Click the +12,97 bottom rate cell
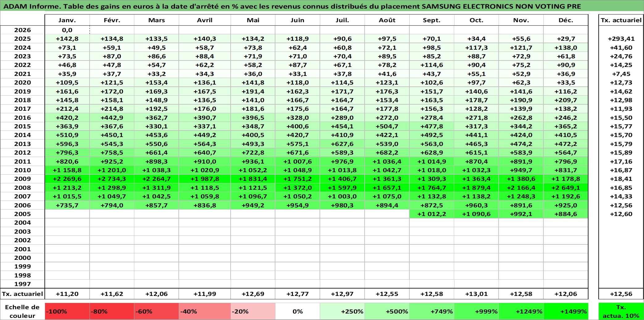The image size is (644, 320). 342,294
